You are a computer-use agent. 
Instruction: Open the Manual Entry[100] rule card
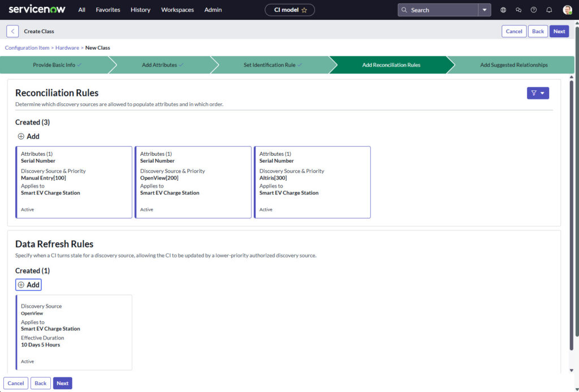(74, 182)
